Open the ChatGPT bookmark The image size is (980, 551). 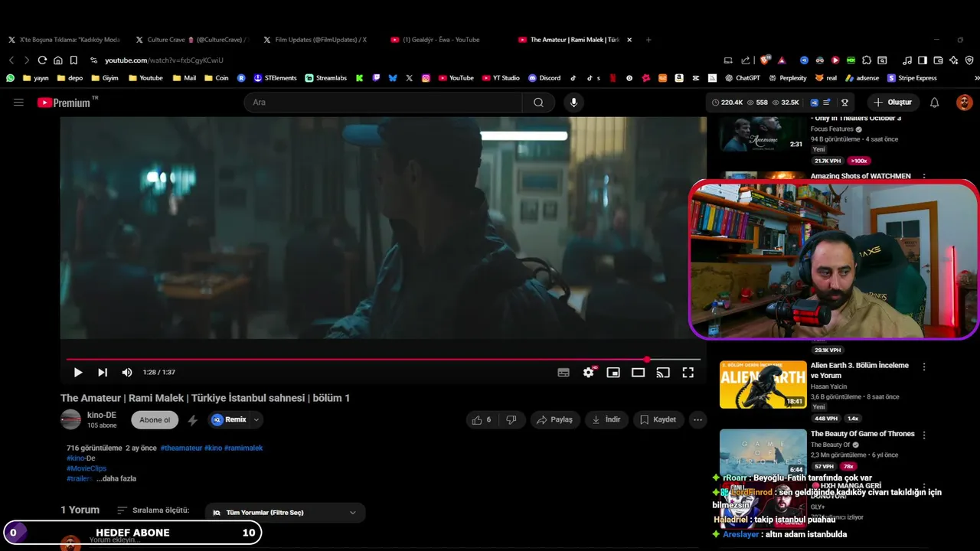(742, 78)
